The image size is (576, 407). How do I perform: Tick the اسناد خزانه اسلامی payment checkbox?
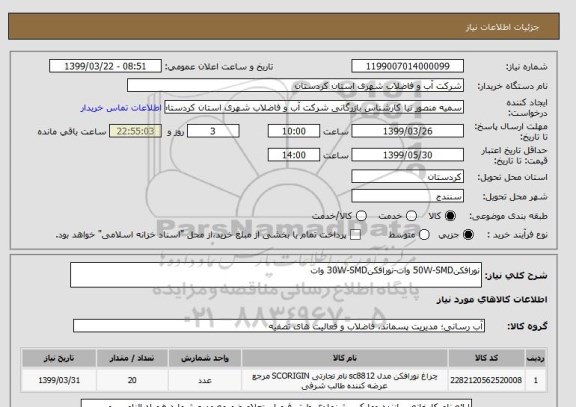click(355, 235)
